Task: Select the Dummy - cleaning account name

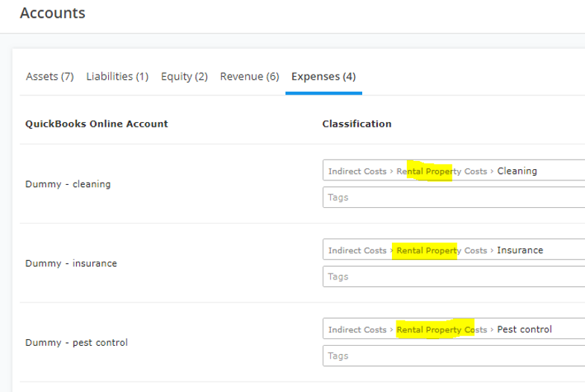Action: (x=68, y=184)
